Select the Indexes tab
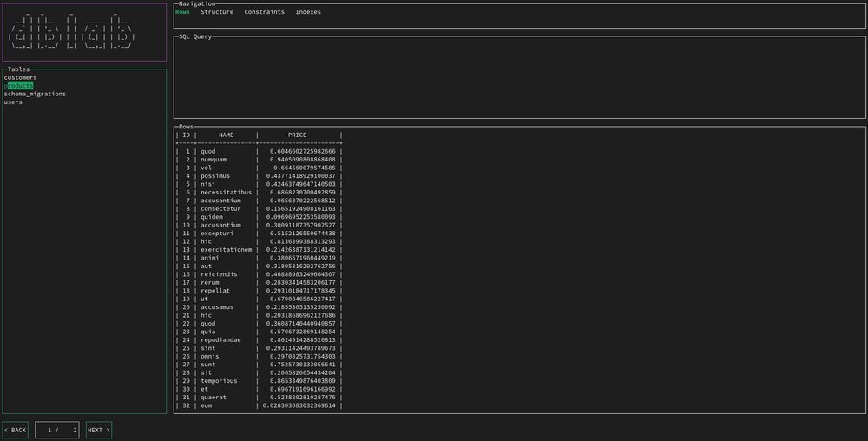Viewport: 868px width, 441px height. [308, 11]
